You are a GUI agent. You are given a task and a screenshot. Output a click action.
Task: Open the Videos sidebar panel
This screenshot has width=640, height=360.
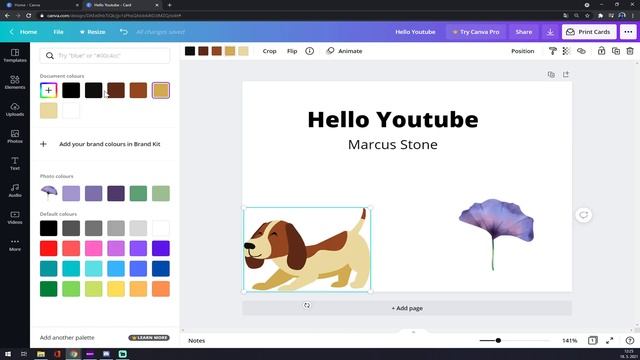[15, 217]
